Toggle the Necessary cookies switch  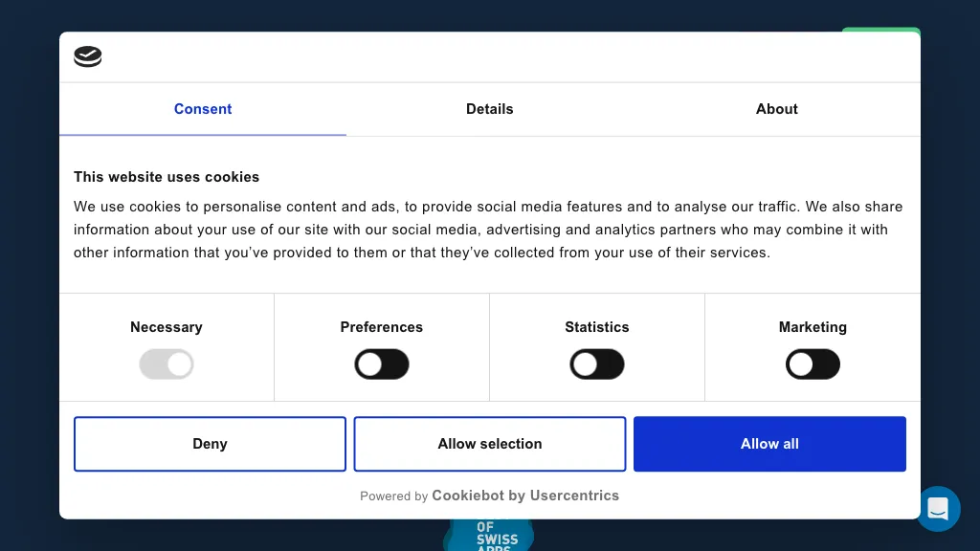pyautogui.click(x=167, y=364)
